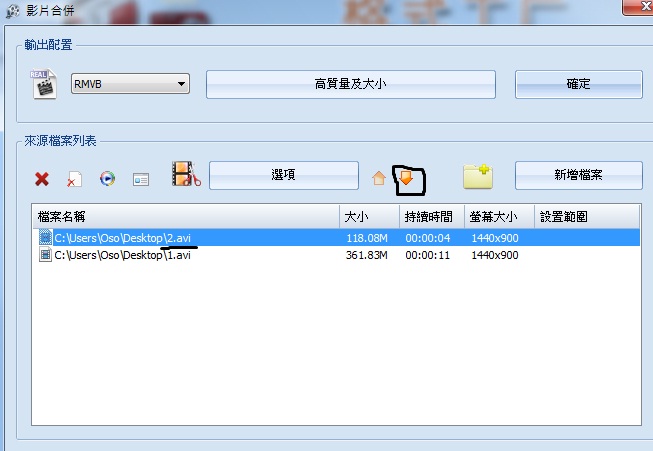Click the 2.avi row file icon
The width and height of the screenshot is (653, 451).
click(x=45, y=237)
